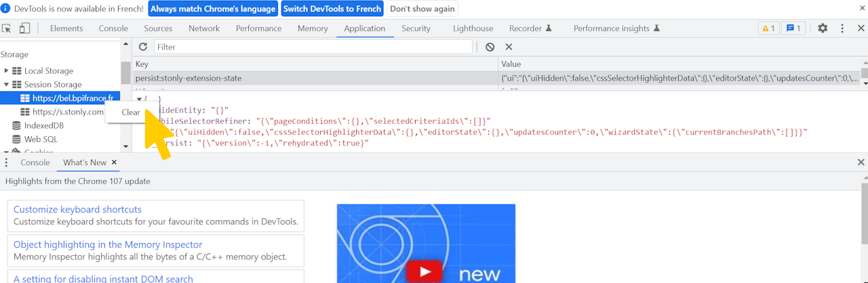Open the issues message badge showing 1
This screenshot has width=868, height=283.
(x=792, y=28)
